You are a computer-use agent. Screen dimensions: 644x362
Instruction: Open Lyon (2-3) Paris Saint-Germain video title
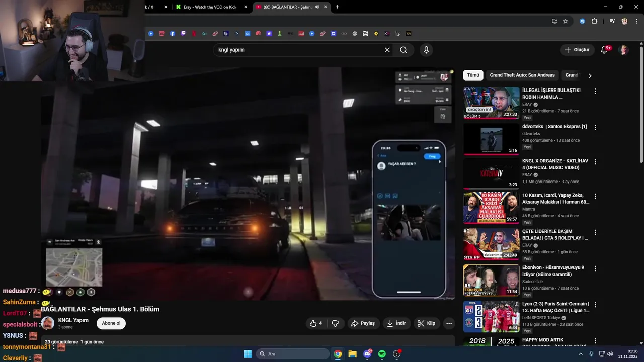[x=555, y=307]
